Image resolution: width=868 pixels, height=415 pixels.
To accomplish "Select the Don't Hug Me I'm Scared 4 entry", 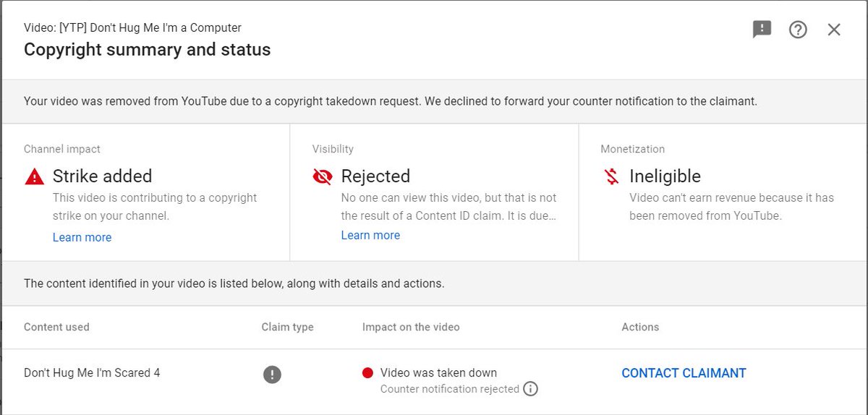I will 92,373.
